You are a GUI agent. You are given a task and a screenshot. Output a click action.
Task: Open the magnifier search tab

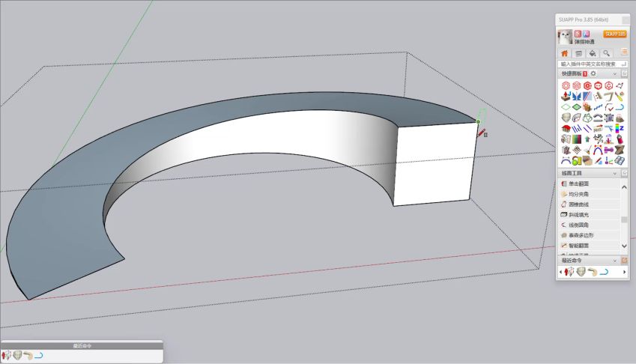pos(606,53)
